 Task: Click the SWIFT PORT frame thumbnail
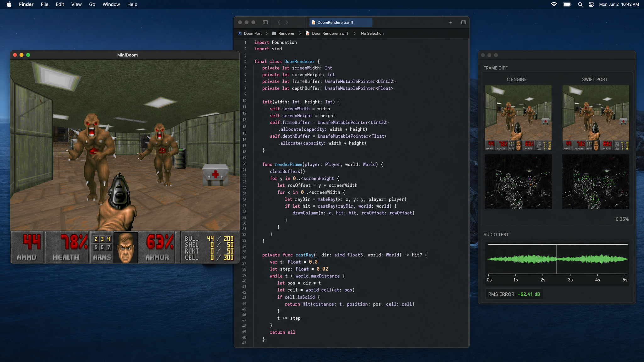click(596, 118)
